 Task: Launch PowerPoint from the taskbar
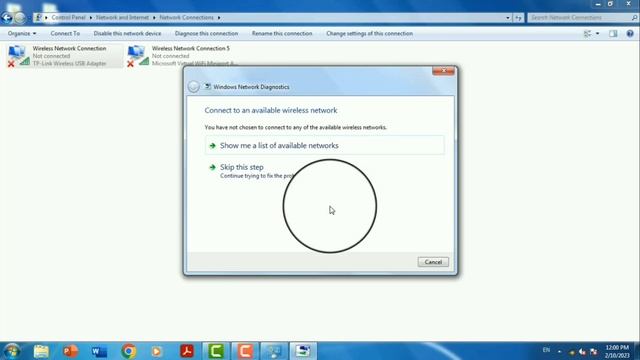click(70, 351)
